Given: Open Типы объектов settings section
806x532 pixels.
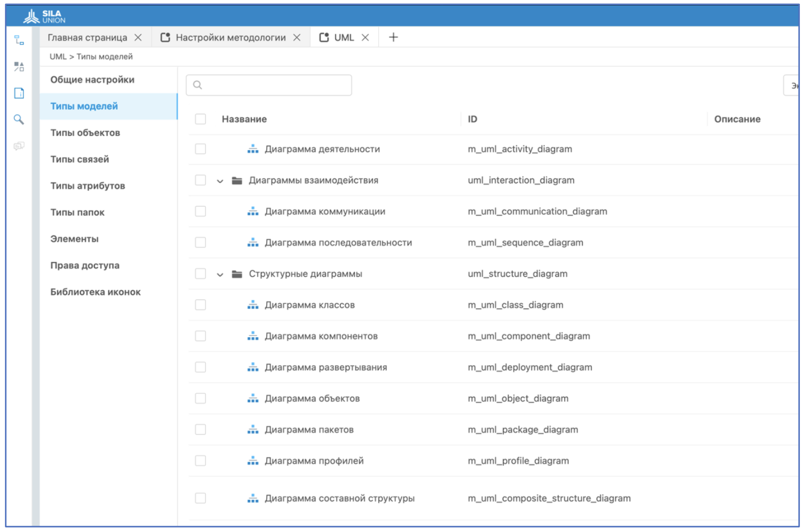Looking at the screenshot, I should [85, 133].
